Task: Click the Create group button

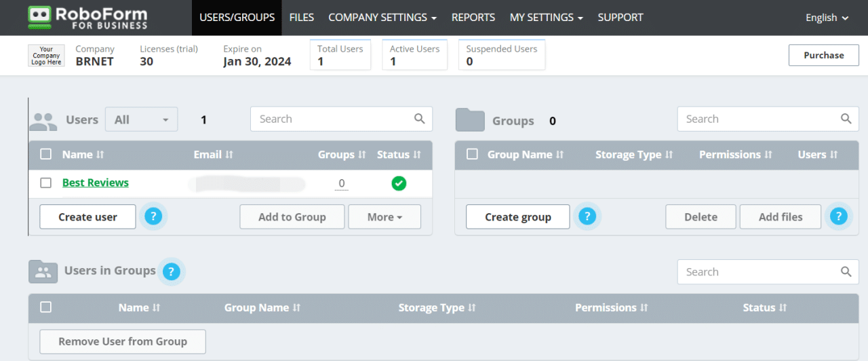Action: pos(518,217)
